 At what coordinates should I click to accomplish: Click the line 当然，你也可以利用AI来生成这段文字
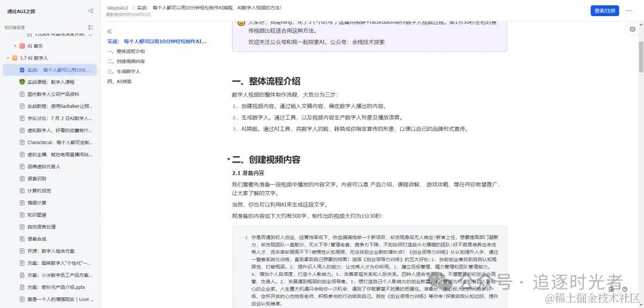coord(280,204)
